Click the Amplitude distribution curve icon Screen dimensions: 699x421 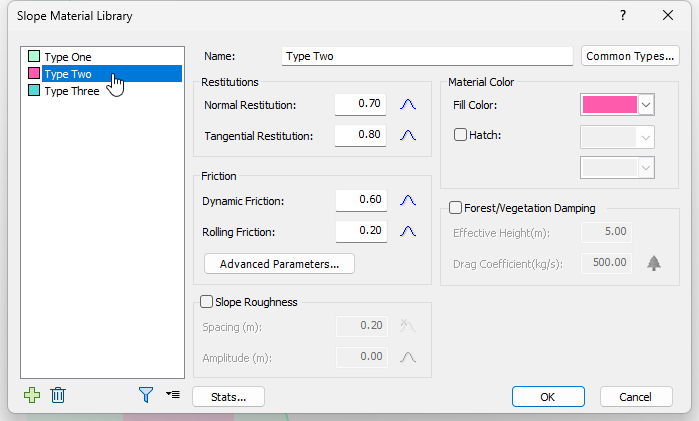[x=408, y=357]
